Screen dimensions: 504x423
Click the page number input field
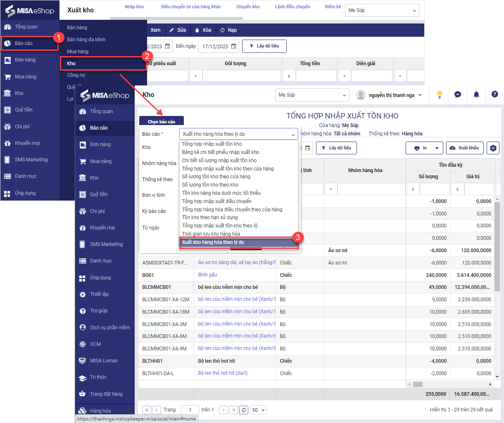point(190,410)
